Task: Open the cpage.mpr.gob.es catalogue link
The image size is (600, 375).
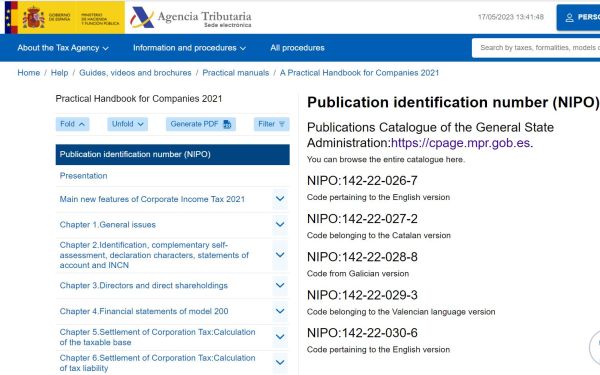Action: pos(462,143)
